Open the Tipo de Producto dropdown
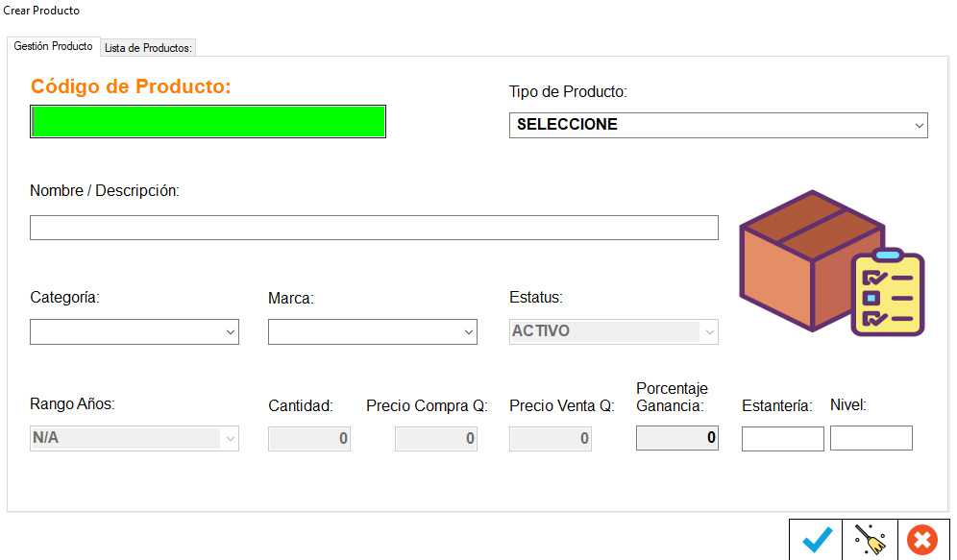957x560 pixels. pyautogui.click(x=718, y=125)
